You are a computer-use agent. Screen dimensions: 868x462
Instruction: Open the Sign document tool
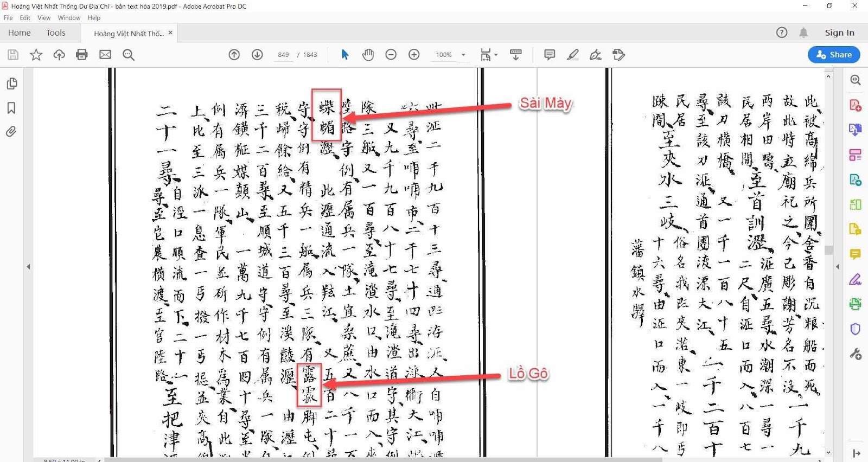click(596, 55)
